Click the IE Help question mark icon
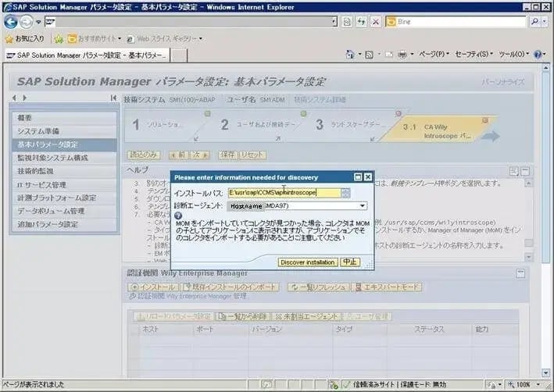The width and height of the screenshot is (554, 392). [x=538, y=55]
